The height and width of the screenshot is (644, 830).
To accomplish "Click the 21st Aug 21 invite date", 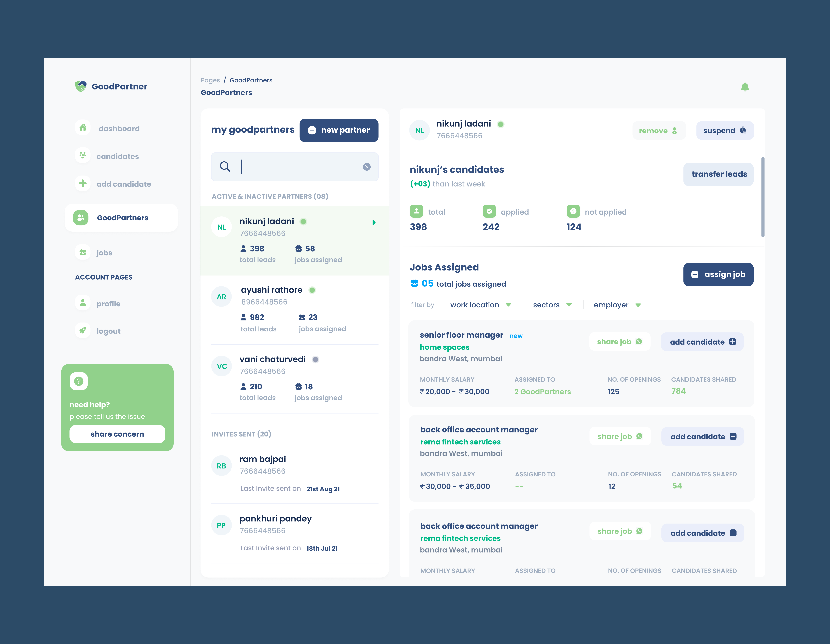I will pyautogui.click(x=323, y=489).
